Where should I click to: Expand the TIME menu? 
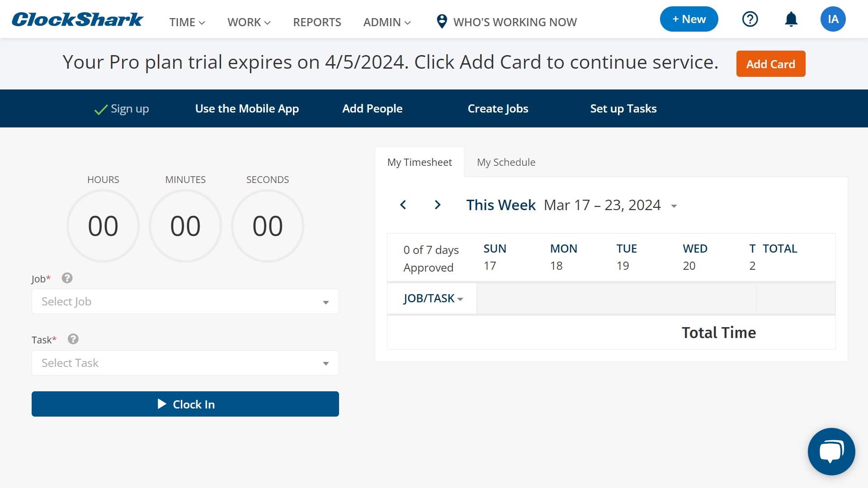187,22
